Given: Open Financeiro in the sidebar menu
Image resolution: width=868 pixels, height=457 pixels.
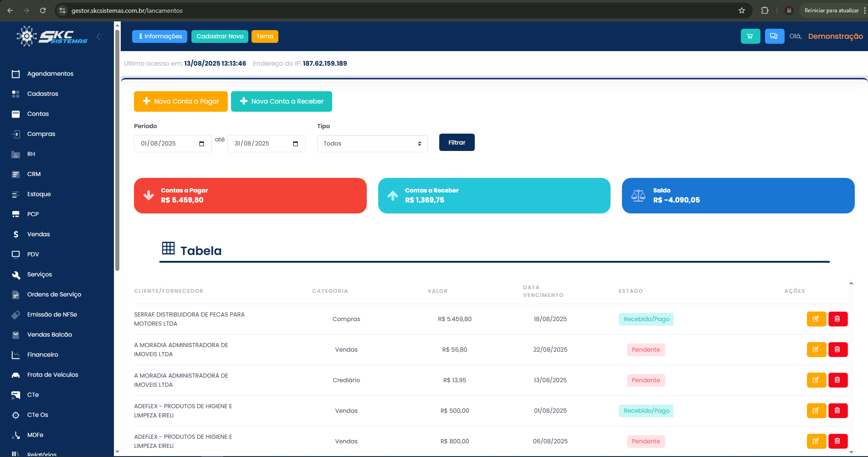Looking at the screenshot, I should 42,355.
